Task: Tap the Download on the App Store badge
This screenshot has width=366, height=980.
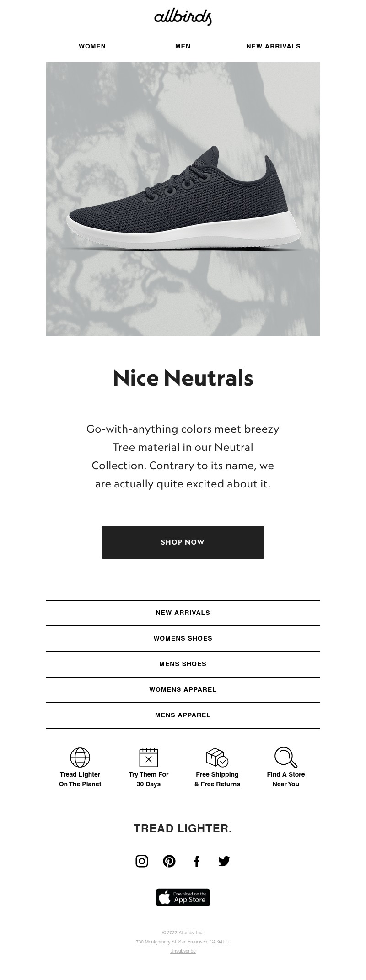Action: coord(183,897)
